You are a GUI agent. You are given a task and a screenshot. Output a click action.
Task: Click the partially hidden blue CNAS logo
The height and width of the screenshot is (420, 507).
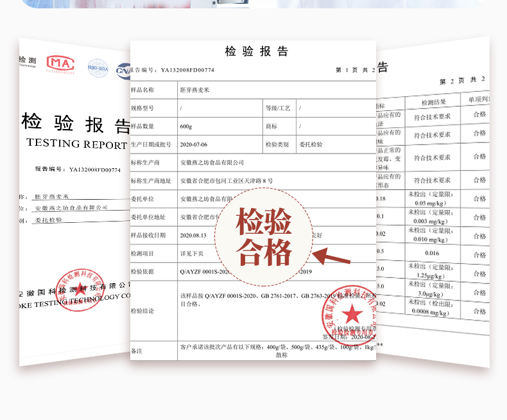point(123,69)
